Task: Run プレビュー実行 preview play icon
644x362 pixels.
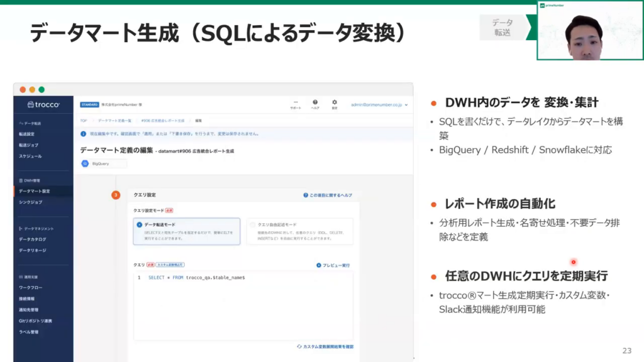Action: (x=319, y=265)
